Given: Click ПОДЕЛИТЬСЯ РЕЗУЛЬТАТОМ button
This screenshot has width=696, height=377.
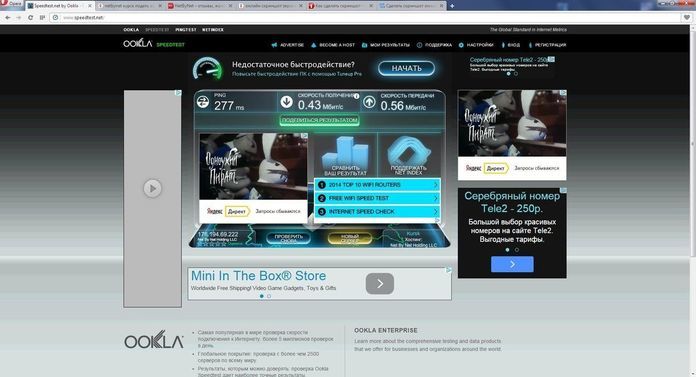Looking at the screenshot, I should [320, 120].
